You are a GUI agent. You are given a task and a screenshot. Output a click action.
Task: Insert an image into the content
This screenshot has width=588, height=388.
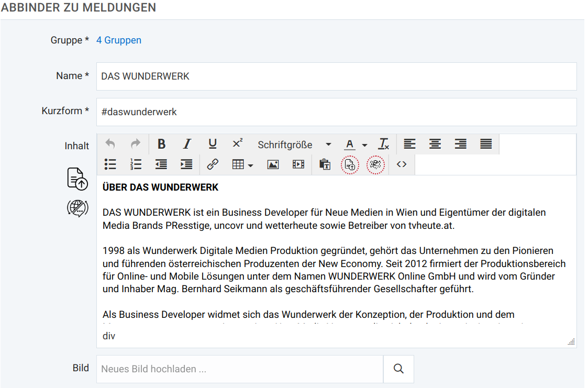[273, 164]
